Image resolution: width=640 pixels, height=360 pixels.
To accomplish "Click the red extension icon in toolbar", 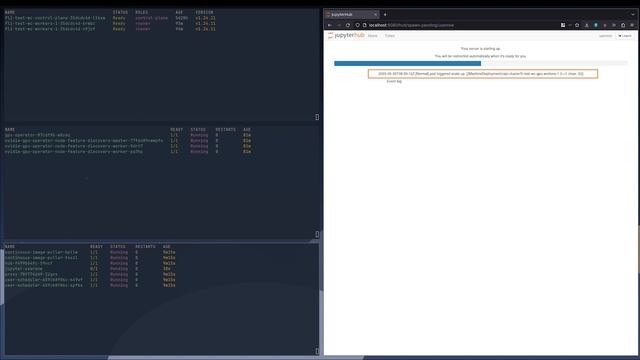I will point(605,25).
